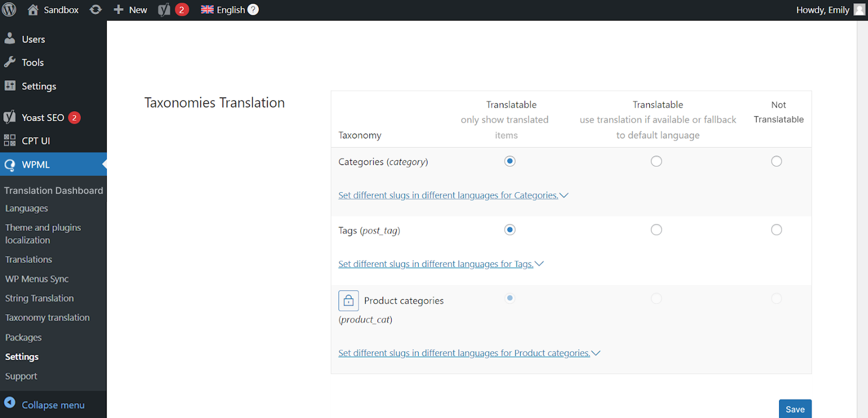Open the WordPress logo menu

9,10
